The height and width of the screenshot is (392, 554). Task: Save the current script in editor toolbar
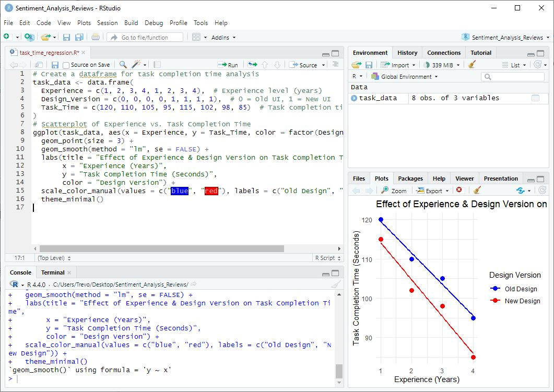pyautogui.click(x=55, y=65)
